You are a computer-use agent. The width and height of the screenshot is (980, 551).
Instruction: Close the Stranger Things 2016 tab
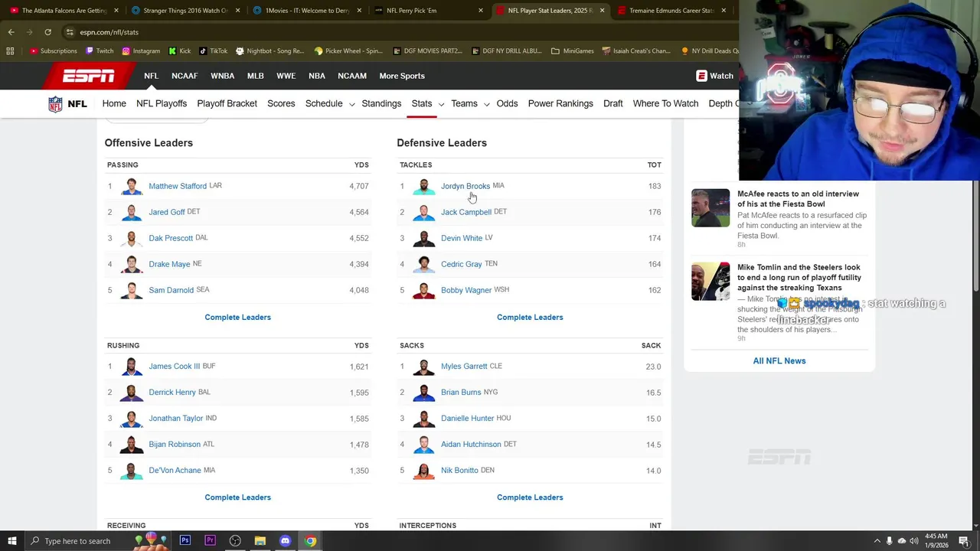[238, 11]
